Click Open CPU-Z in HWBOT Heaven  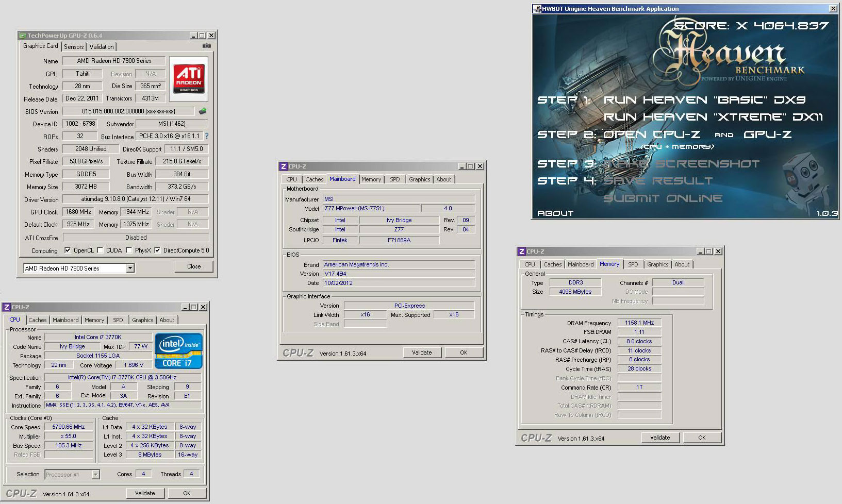[652, 135]
